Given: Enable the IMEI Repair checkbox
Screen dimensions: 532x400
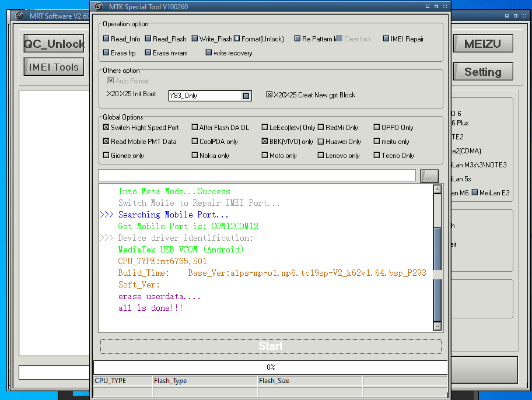Looking at the screenshot, I should (386, 38).
